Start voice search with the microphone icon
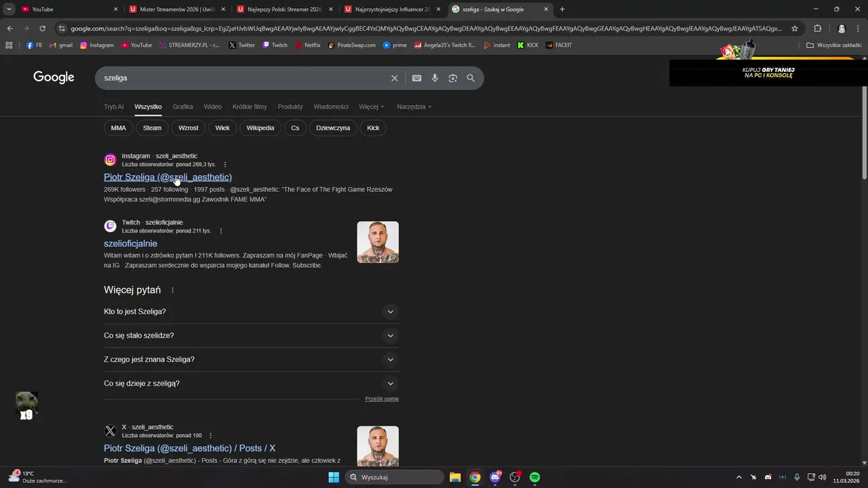The width and height of the screenshot is (868, 488). click(435, 78)
